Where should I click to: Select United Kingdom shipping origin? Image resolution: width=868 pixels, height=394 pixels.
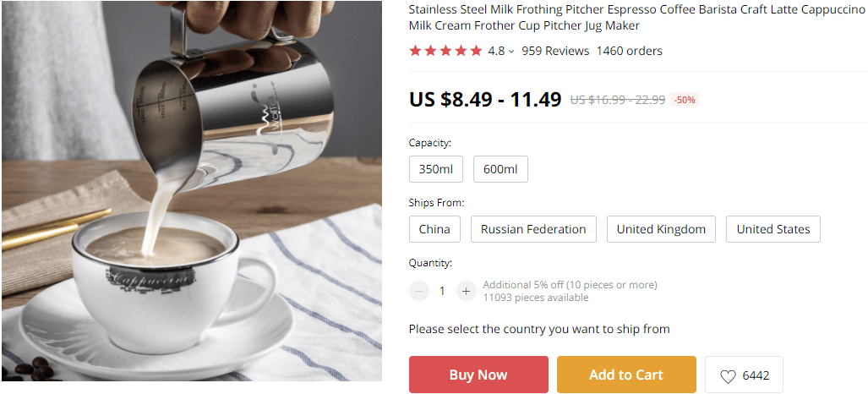coord(661,229)
